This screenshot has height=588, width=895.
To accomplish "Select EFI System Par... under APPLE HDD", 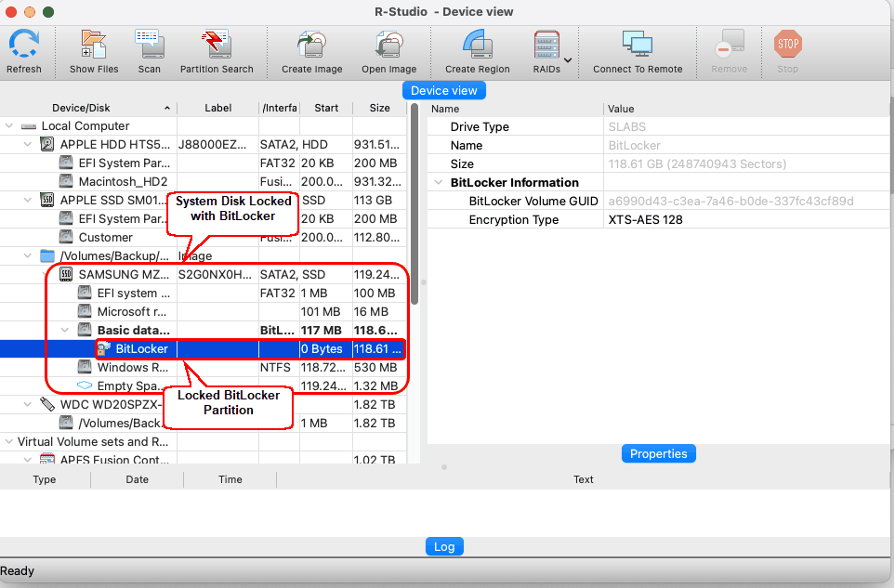I will point(125,163).
